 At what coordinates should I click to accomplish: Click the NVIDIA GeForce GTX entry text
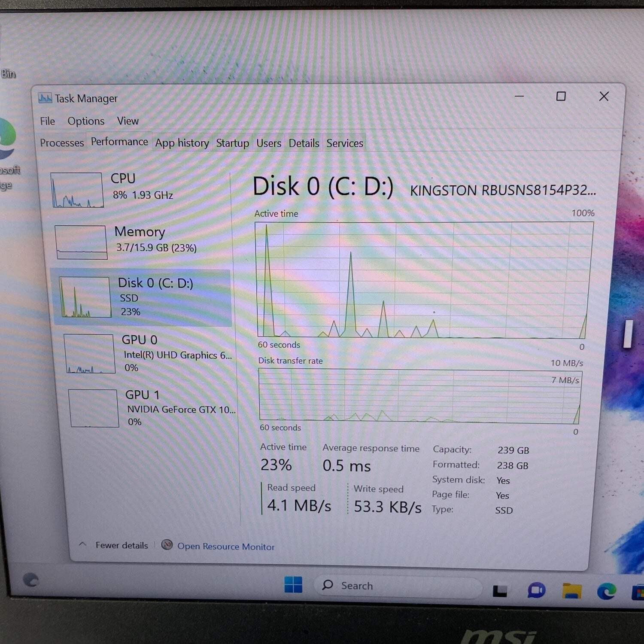click(x=181, y=409)
